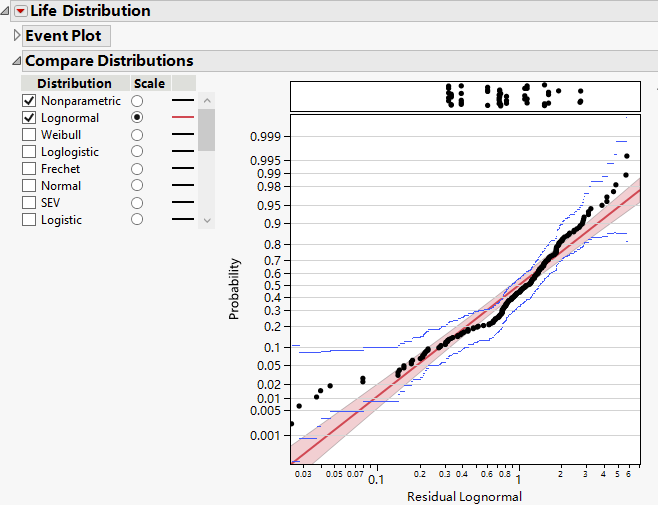Click the Probability y-axis label
The height and width of the screenshot is (505, 658).
click(x=234, y=289)
